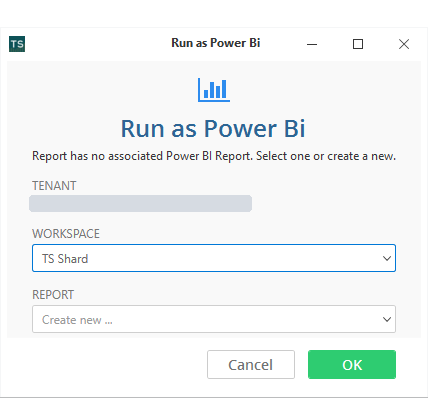
Task: Maximize the Run as Power Bi dialog
Action: (x=358, y=44)
